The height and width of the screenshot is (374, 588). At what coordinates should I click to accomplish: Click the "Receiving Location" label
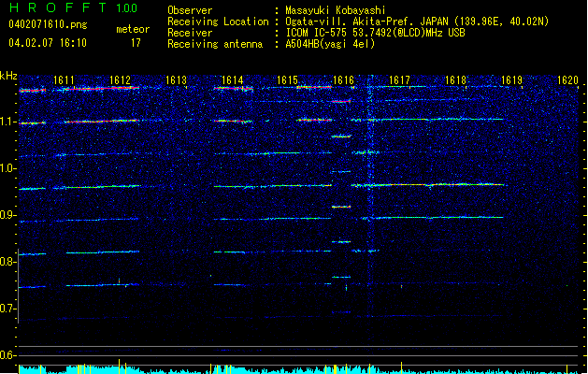pos(218,22)
